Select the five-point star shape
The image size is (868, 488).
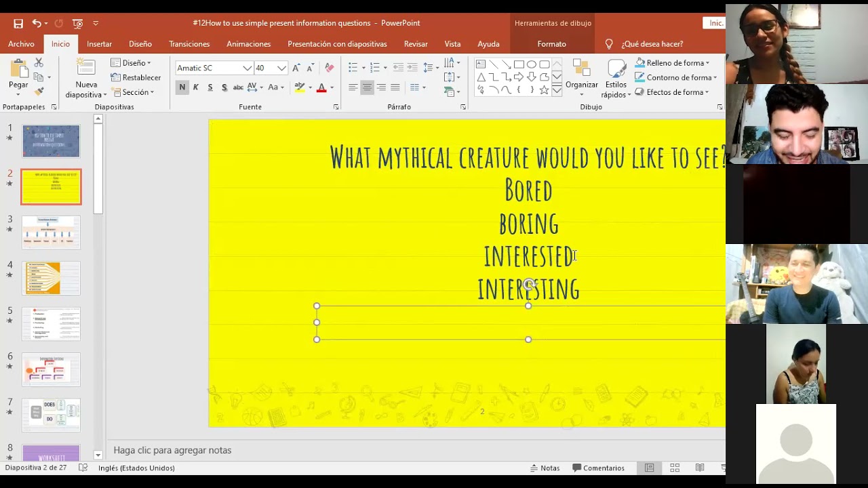[x=544, y=90]
